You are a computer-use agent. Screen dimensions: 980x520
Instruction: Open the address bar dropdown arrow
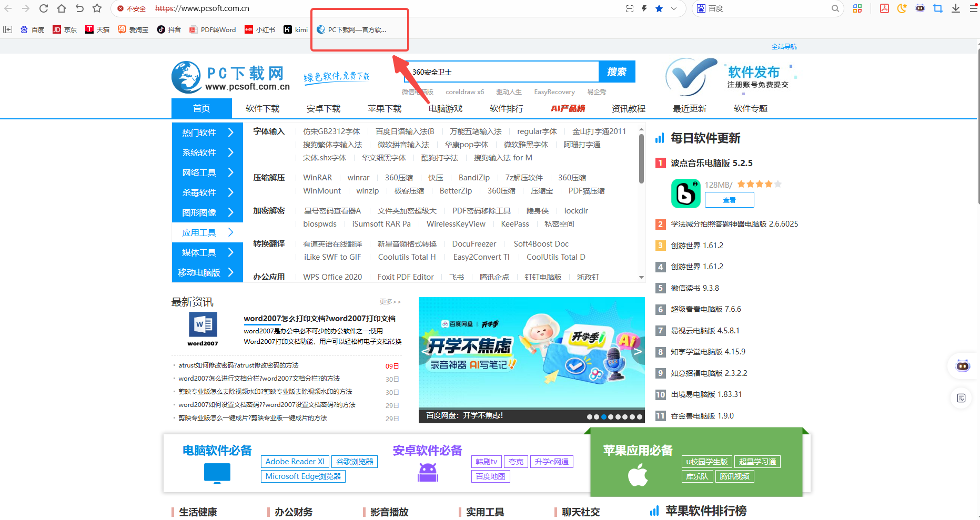pyautogui.click(x=674, y=8)
